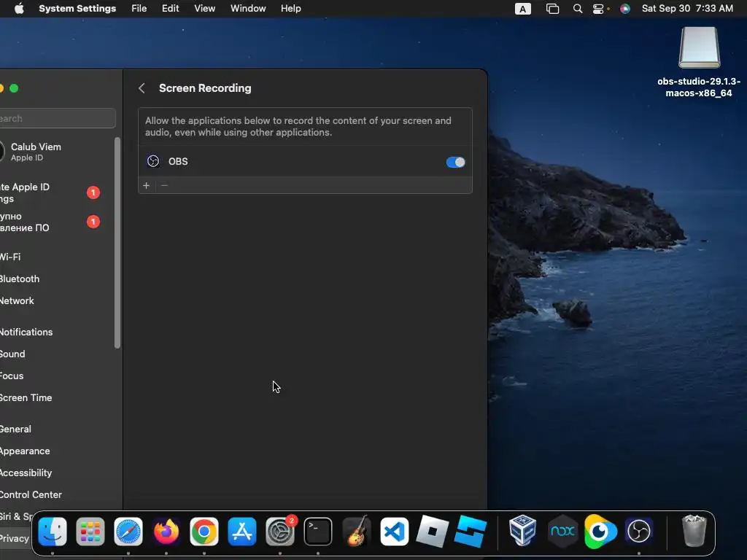Screen dimensions: 747x560
Task: Open the System Settings menu
Action: click(x=77, y=9)
